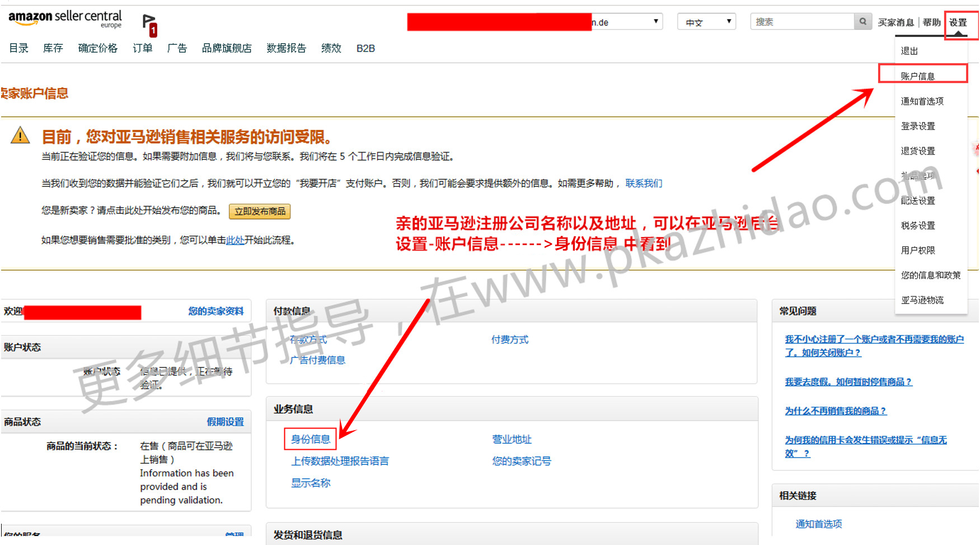Open the 广告付费信息 link
Screen dimensions: 980x545
(x=318, y=360)
